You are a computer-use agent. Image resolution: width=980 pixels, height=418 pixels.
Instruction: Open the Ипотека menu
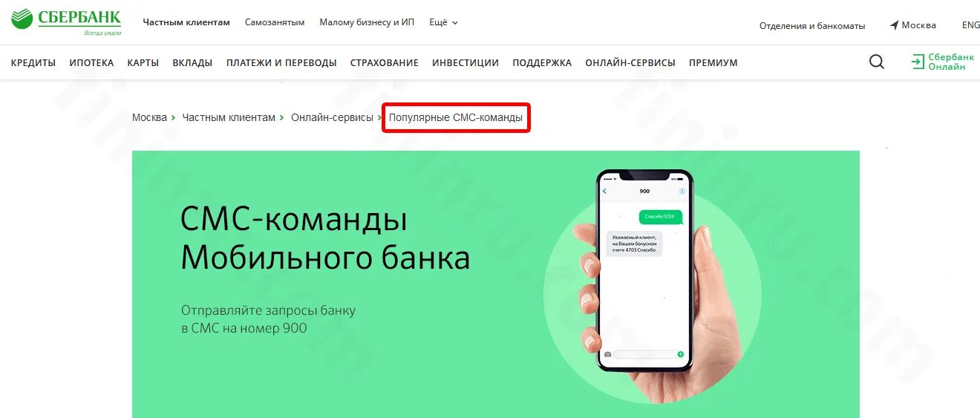[x=91, y=63]
